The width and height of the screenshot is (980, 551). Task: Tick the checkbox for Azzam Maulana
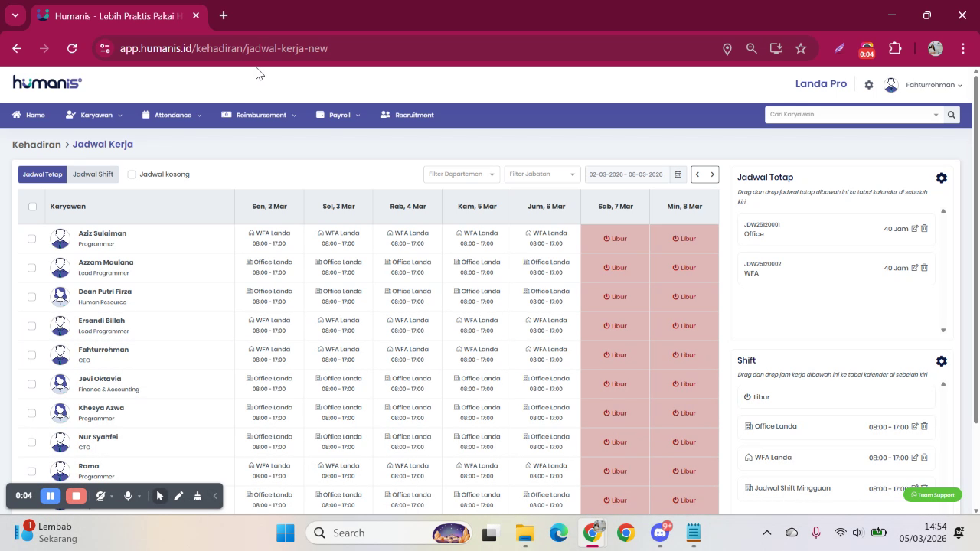pos(31,268)
